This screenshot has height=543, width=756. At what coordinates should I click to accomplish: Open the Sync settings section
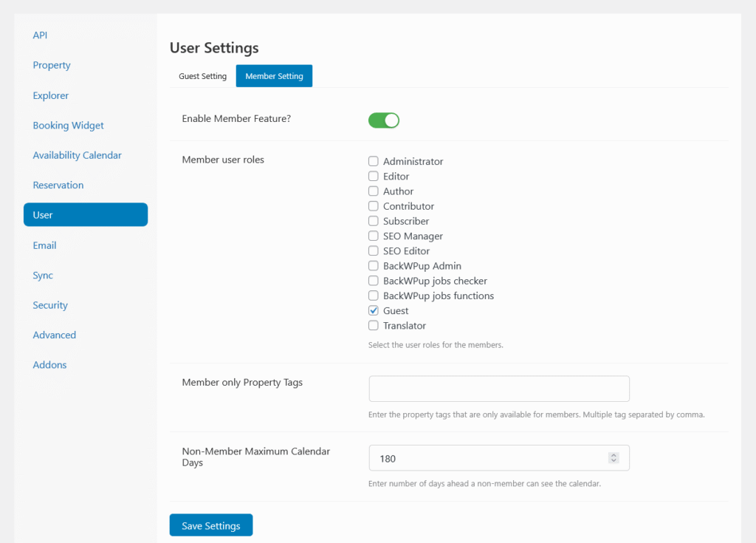(43, 275)
